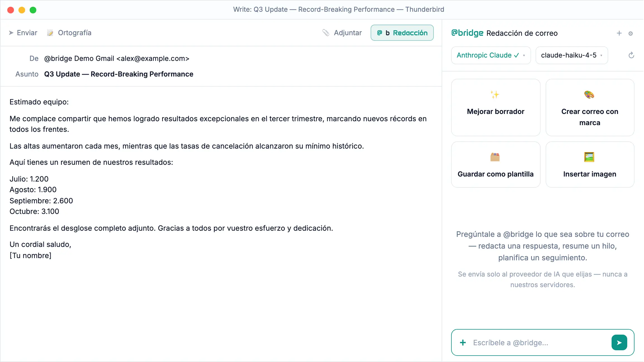Screen dimensions: 644x362
Task: Click 'Un cordial saludo,' line
Action: [x=41, y=244]
